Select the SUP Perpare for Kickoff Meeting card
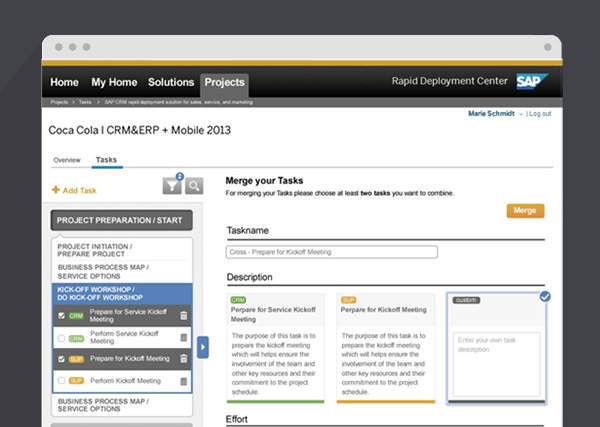Screen dimensions: 600x427 pyautogui.click(x=386, y=348)
